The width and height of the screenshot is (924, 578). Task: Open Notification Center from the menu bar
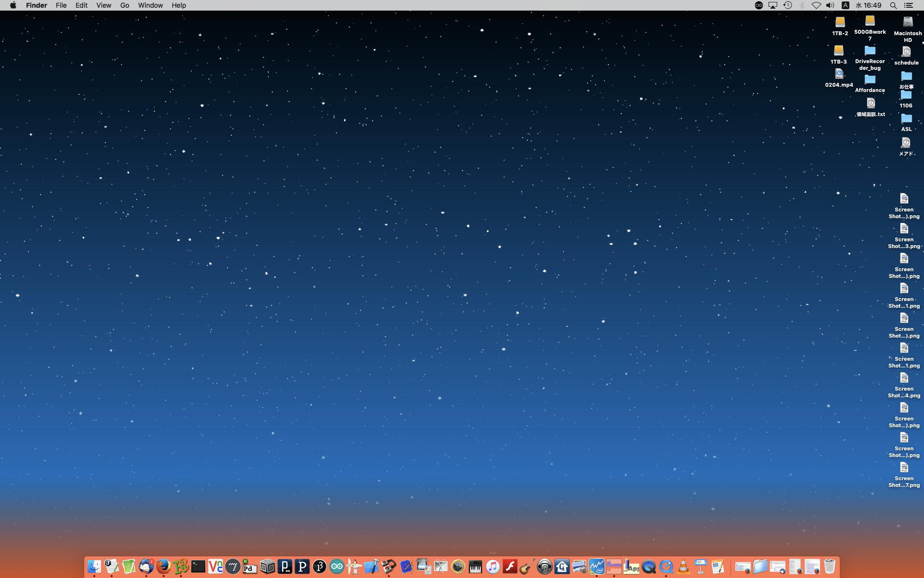click(x=909, y=5)
